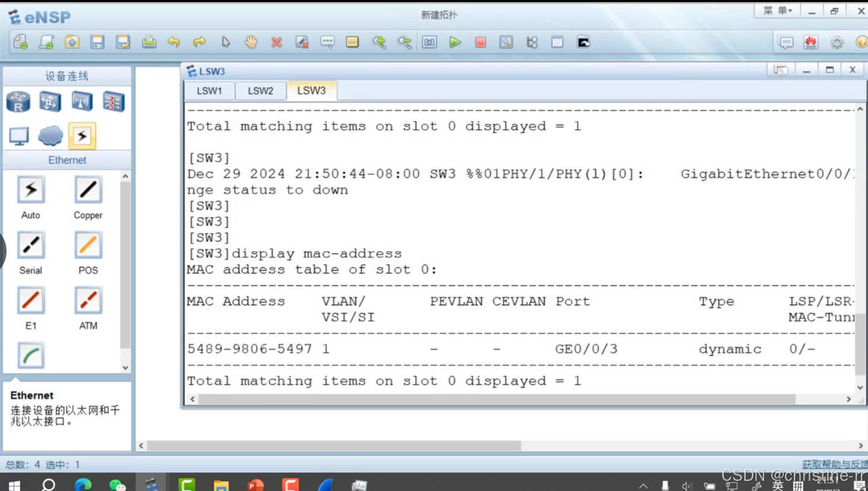Select the Switch device category

tap(50, 102)
